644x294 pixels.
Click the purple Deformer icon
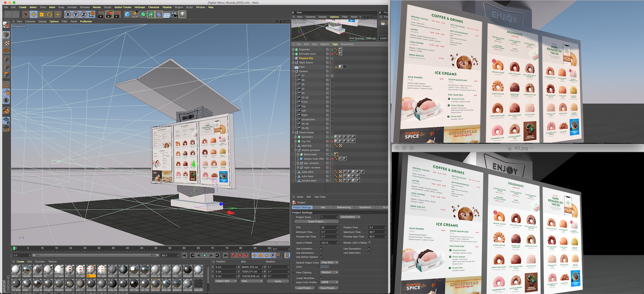pyautogui.click(x=159, y=14)
